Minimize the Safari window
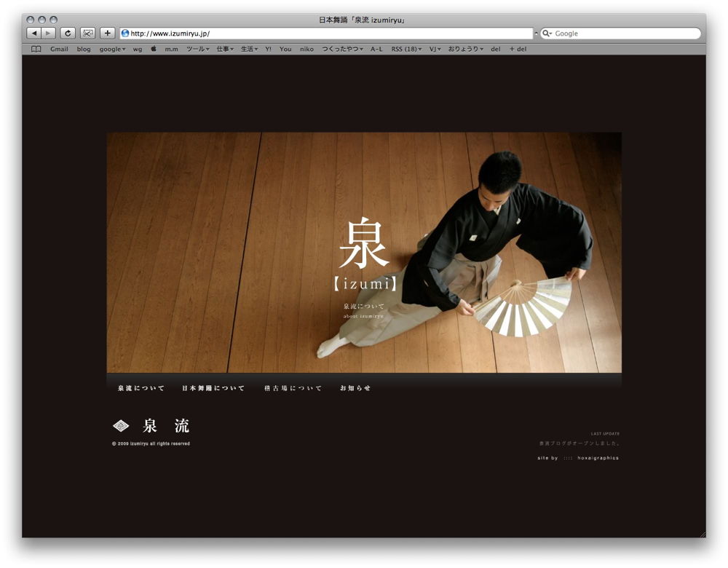 click(x=41, y=20)
